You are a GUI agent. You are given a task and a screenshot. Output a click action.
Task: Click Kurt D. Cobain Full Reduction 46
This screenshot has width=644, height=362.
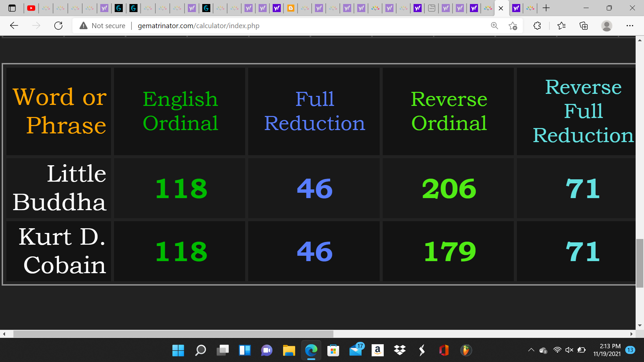tap(315, 252)
